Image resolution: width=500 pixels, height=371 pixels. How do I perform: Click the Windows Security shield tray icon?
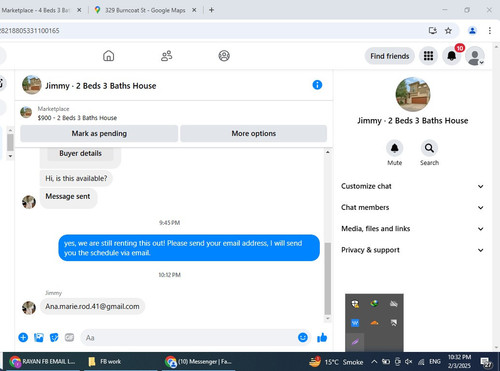pos(355,304)
